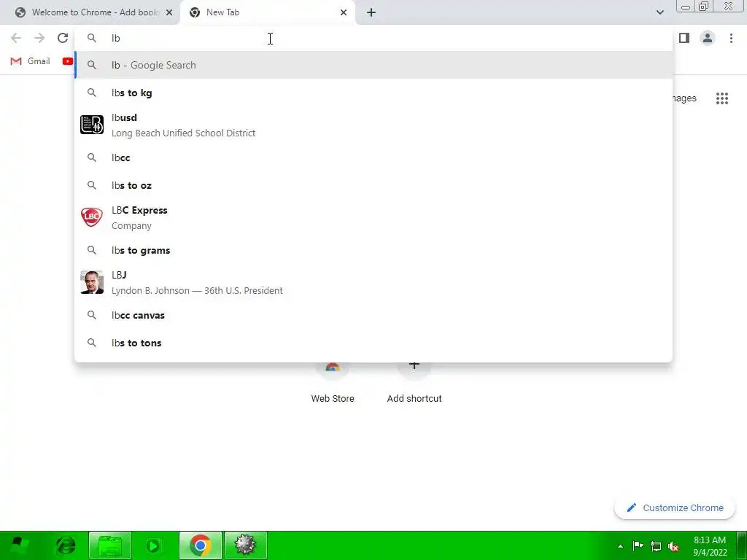
Task: Click the LBJ portrait thumbnail
Action: 92,282
